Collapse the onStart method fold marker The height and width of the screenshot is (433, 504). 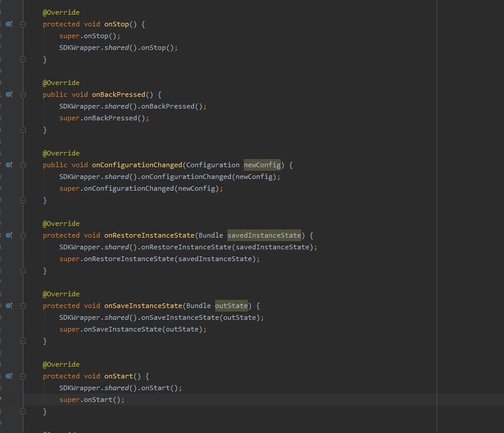[x=23, y=376]
